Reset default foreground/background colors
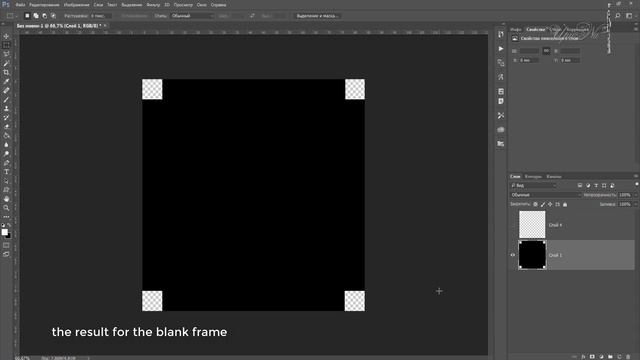The image size is (640, 360). (x=3, y=225)
